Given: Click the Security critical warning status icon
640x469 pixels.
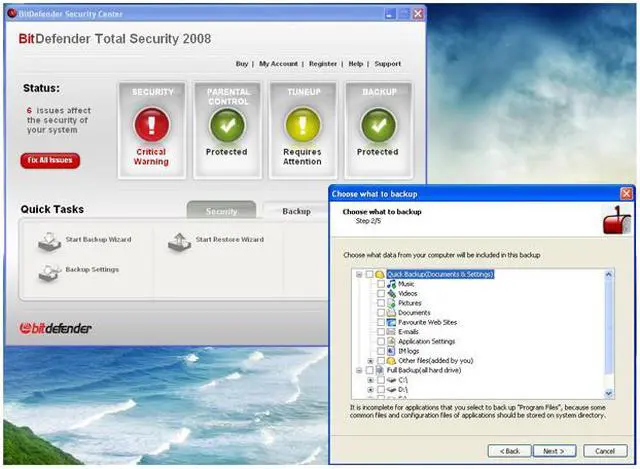Looking at the screenshot, I should point(151,124).
